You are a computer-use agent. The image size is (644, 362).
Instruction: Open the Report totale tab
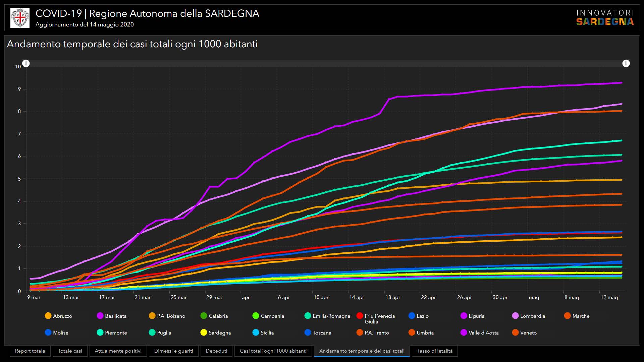point(30,351)
